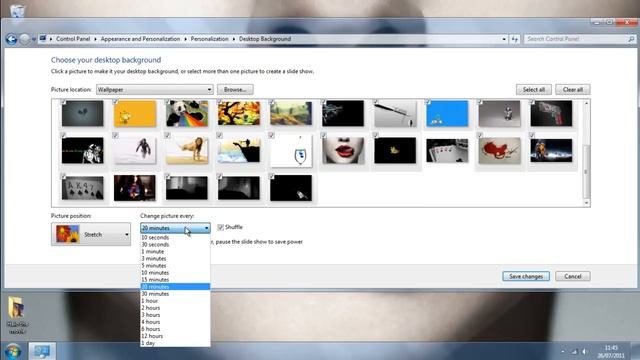Open the Picture location Wallpaper dropdown

[x=154, y=89]
